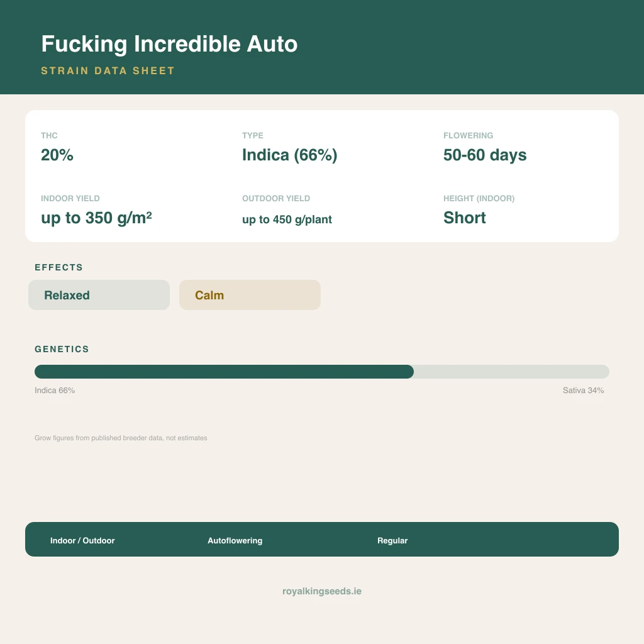This screenshot has height=644, width=644.
Task: Click the unfilled Sativa part of genetics bar
Action: point(511,372)
